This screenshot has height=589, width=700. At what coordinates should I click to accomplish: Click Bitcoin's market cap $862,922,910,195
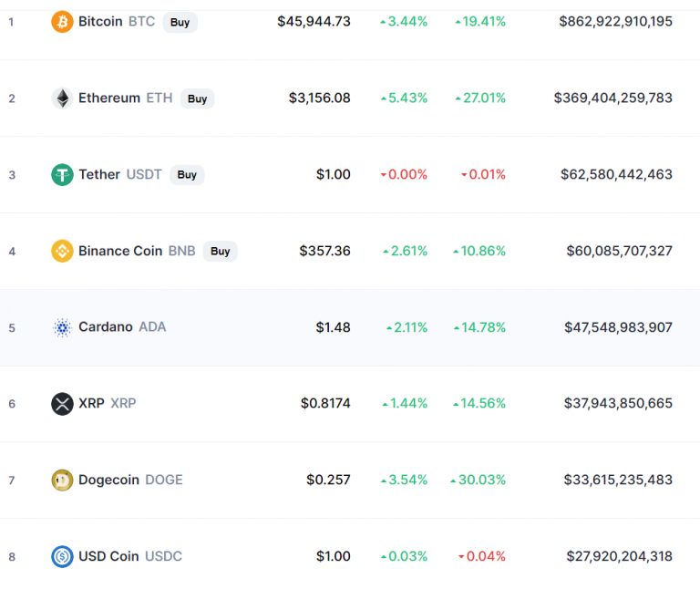tap(615, 21)
